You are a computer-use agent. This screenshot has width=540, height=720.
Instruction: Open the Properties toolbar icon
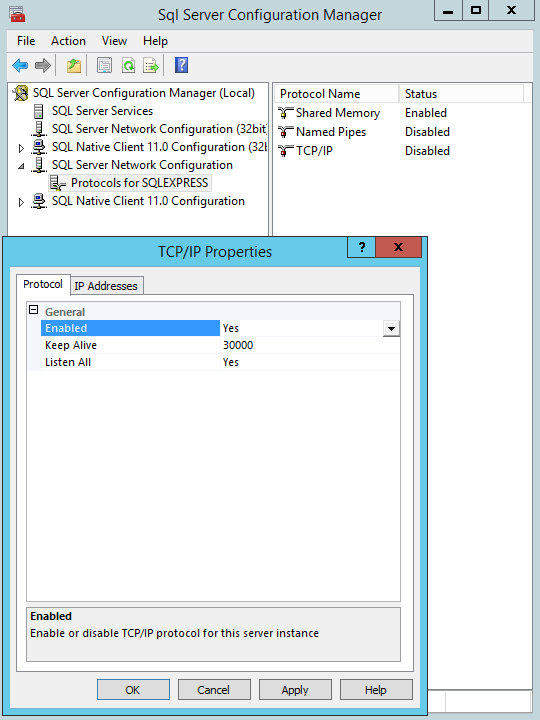point(105,66)
